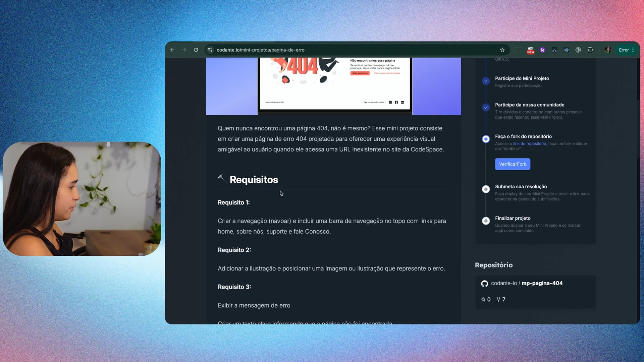The image size is (644, 362).
Task: Open the 'link do repositório' hyperlink
Action: [529, 144]
